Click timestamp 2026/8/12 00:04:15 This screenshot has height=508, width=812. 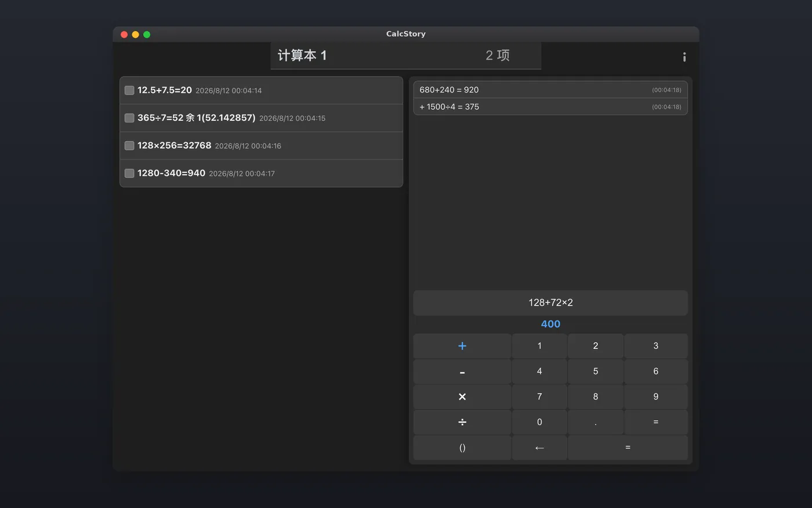pyautogui.click(x=292, y=118)
